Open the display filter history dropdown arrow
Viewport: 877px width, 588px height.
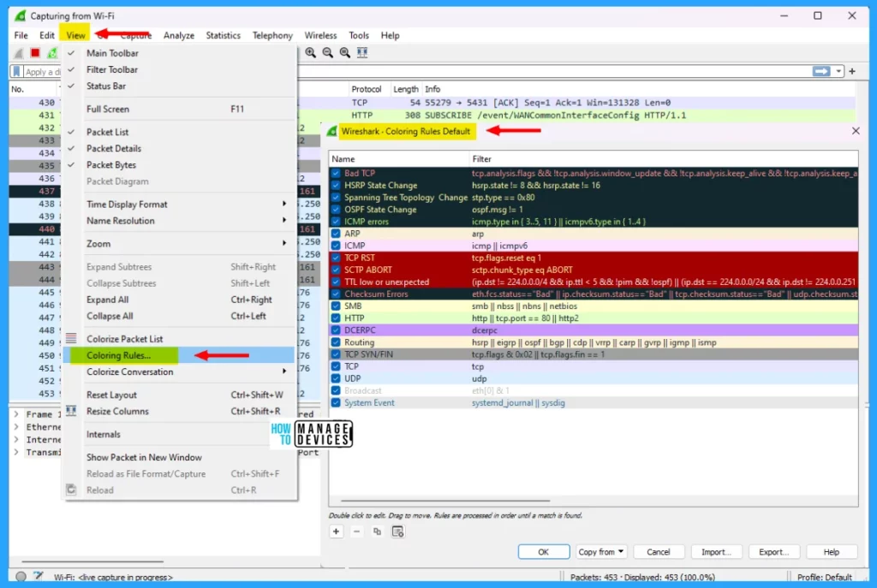coord(838,71)
